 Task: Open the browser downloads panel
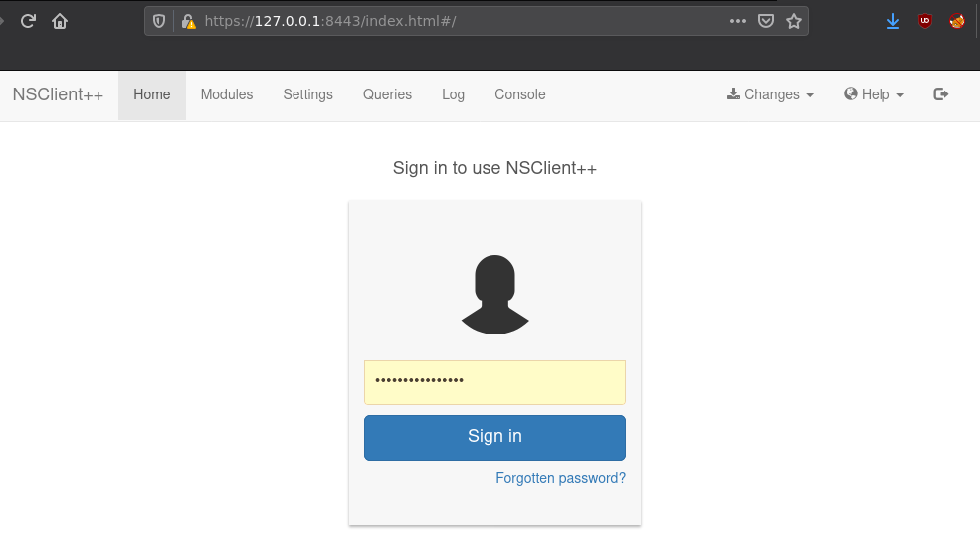(x=893, y=21)
